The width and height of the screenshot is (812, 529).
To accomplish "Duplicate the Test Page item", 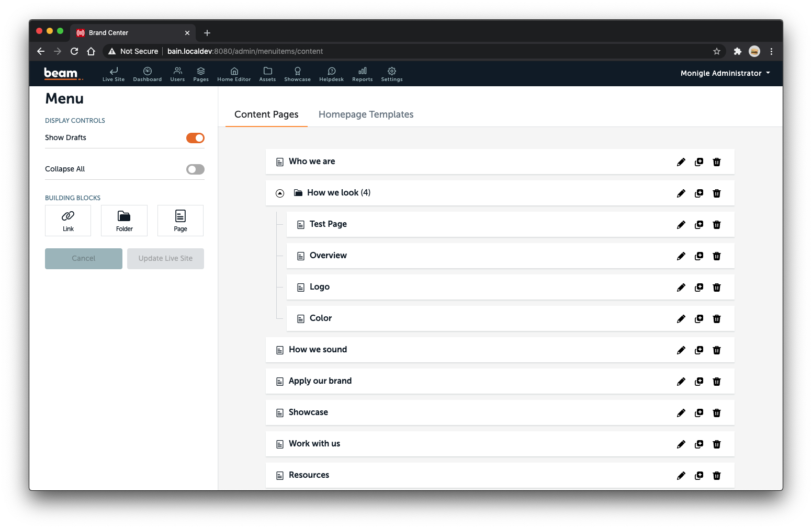I will tap(699, 225).
